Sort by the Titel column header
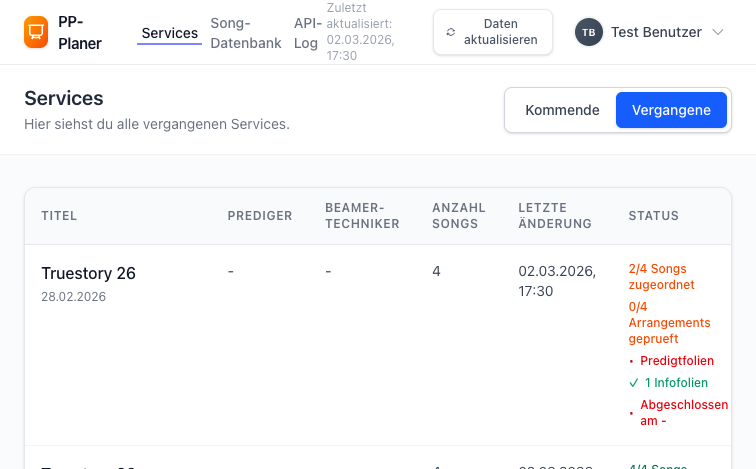Viewport: 756px width, 469px height. [x=59, y=216]
